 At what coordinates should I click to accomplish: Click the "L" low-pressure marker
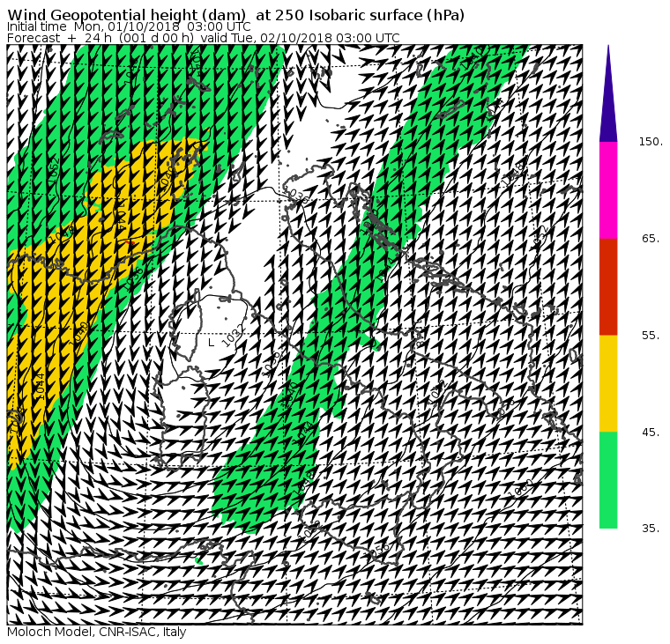click(x=211, y=343)
